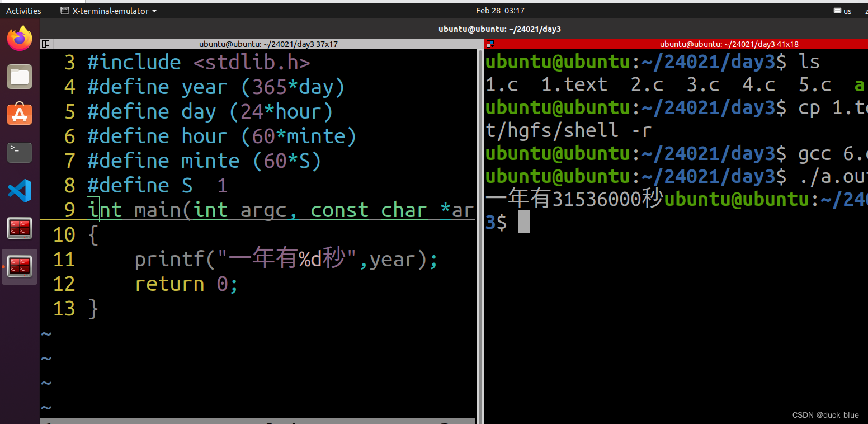The width and height of the screenshot is (868, 424).
Task: Open the Files app from the dock
Action: [x=19, y=77]
